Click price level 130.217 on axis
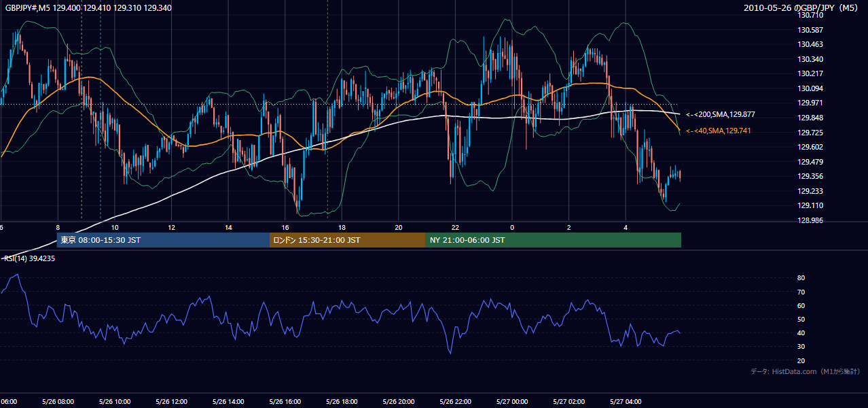868x408 pixels. tap(810, 73)
